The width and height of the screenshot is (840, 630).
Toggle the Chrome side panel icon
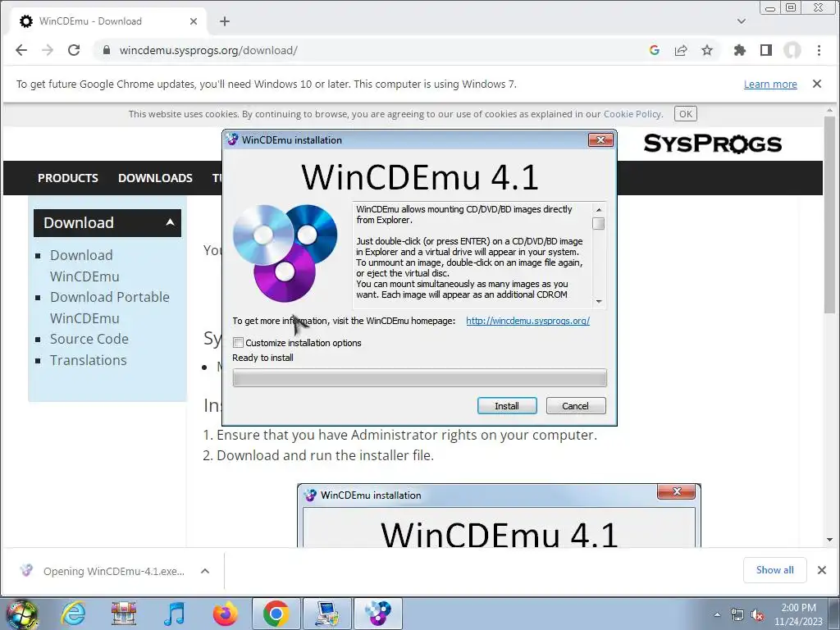pos(766,50)
